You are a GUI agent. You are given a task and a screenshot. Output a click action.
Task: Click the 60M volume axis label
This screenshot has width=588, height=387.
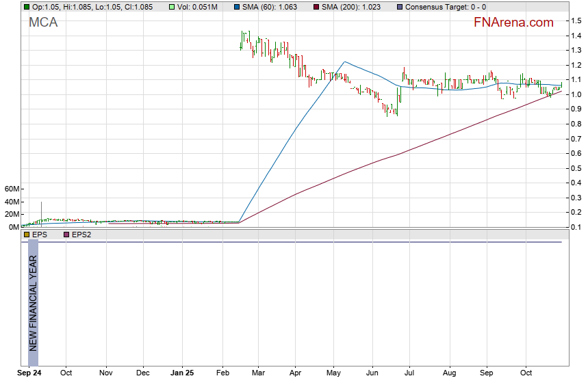[11, 189]
